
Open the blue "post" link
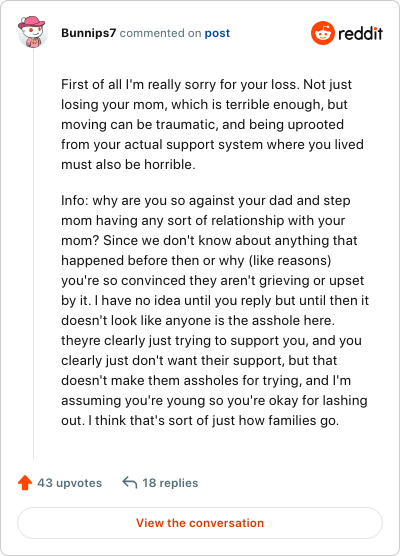pos(217,33)
